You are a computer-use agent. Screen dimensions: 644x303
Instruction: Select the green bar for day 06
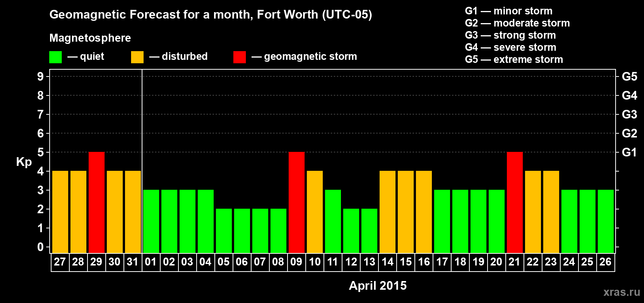(242, 231)
